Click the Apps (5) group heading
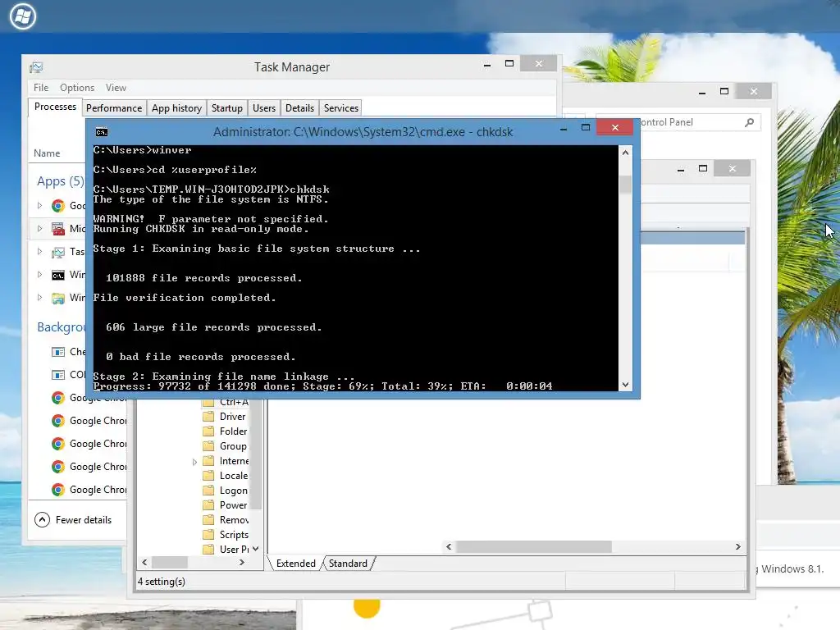Viewport: 840px width, 630px height. 61,181
